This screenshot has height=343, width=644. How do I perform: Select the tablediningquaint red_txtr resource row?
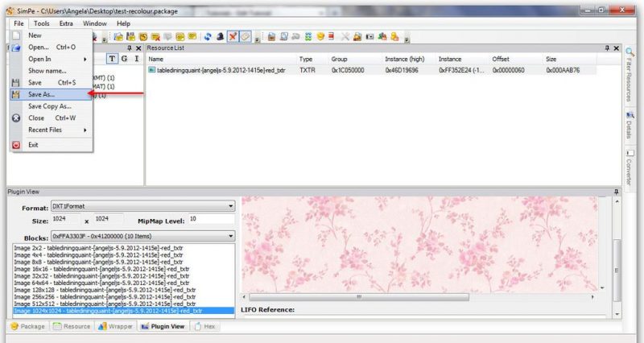coord(372,70)
